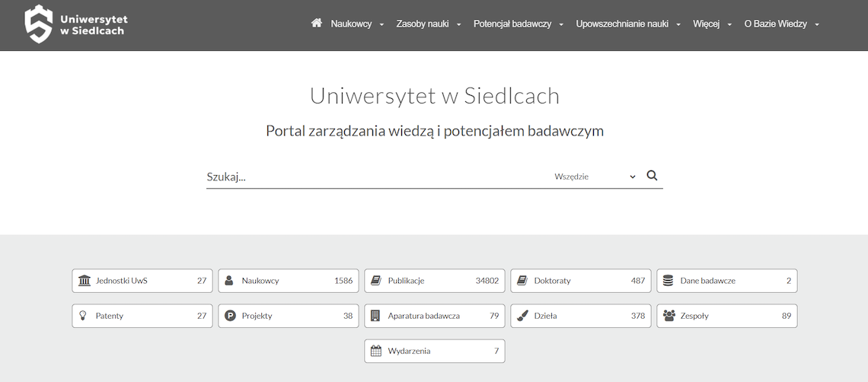Click the database icon for Dane badawcze
Image resolution: width=868 pixels, height=382 pixels.
(669, 281)
